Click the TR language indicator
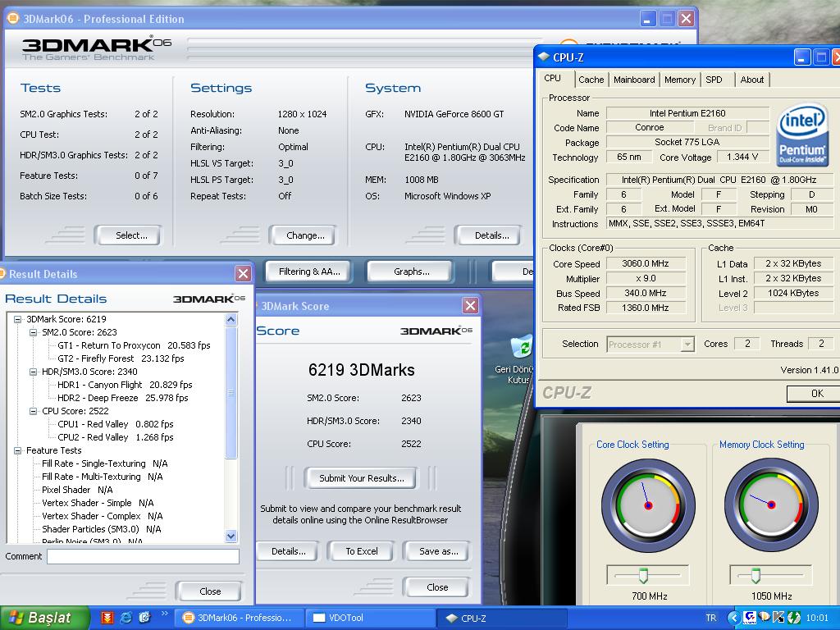The width and height of the screenshot is (840, 630). click(711, 618)
